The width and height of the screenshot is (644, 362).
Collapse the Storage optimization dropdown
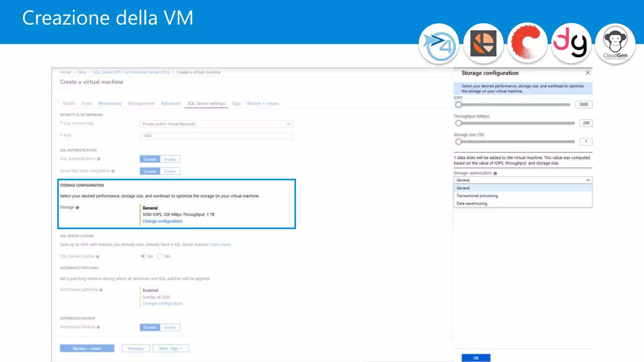(587, 180)
